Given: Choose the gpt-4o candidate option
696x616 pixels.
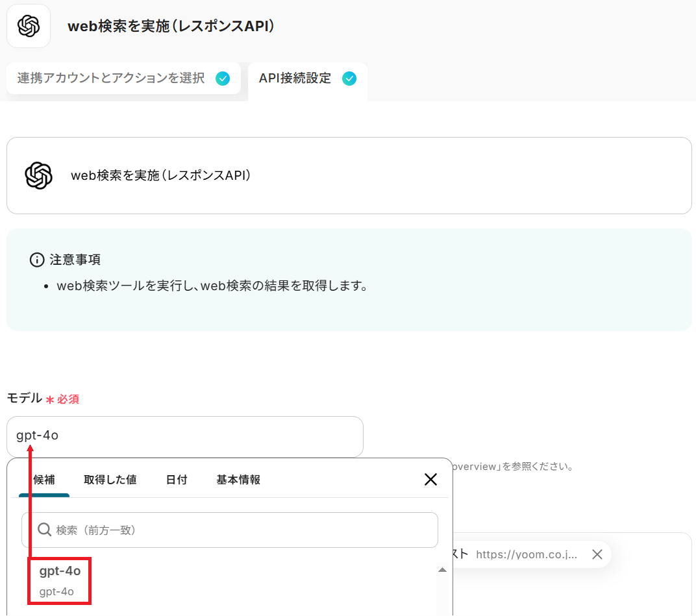Looking at the screenshot, I should click(x=60, y=581).
